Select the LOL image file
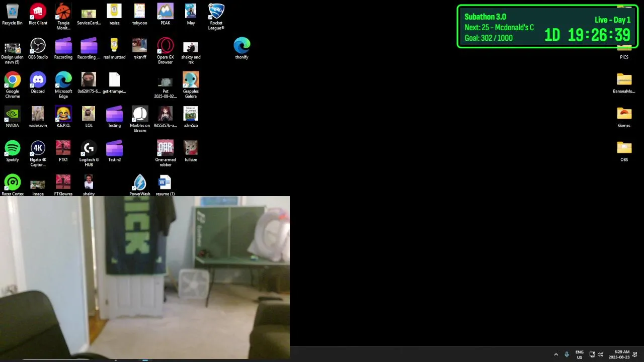The height and width of the screenshot is (362, 644). click(89, 117)
